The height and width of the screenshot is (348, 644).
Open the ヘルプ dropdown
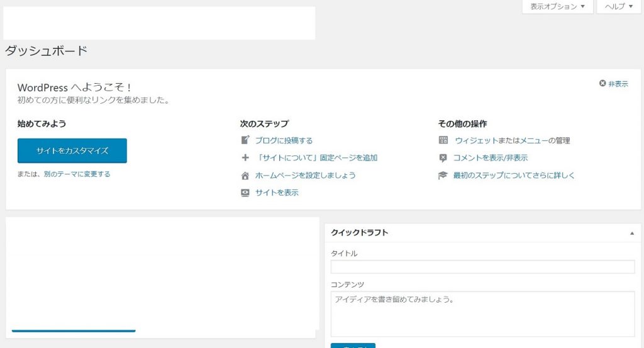coord(619,6)
